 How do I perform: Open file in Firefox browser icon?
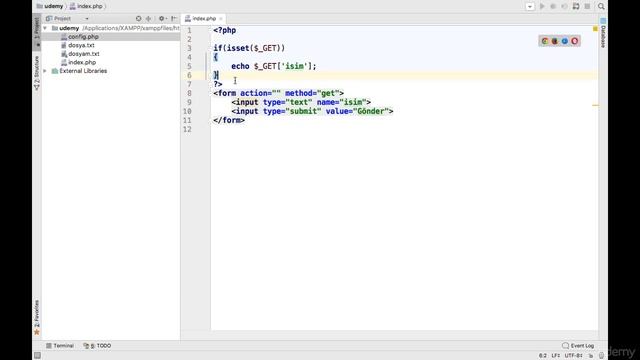coord(555,41)
